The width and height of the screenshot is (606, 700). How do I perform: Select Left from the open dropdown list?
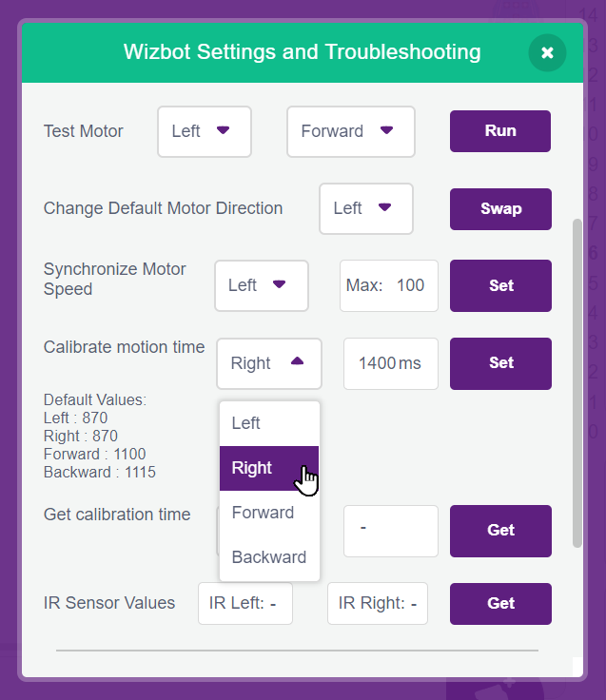click(x=269, y=423)
